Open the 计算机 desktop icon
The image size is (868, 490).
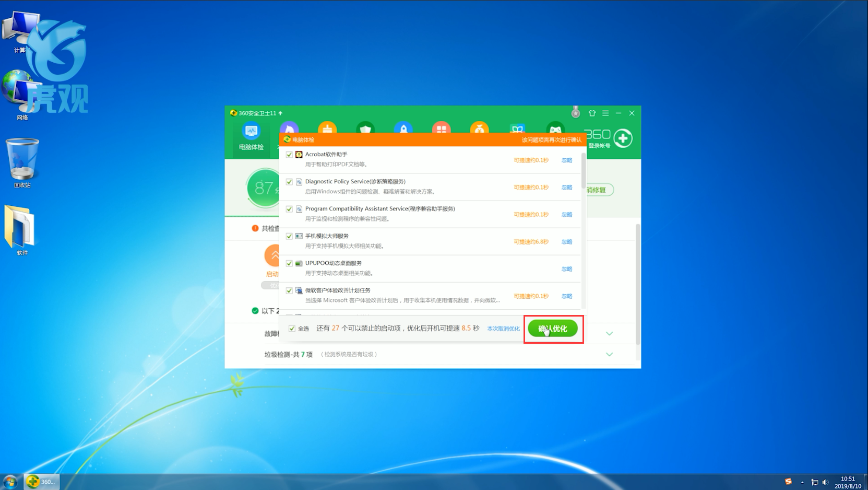[21, 32]
